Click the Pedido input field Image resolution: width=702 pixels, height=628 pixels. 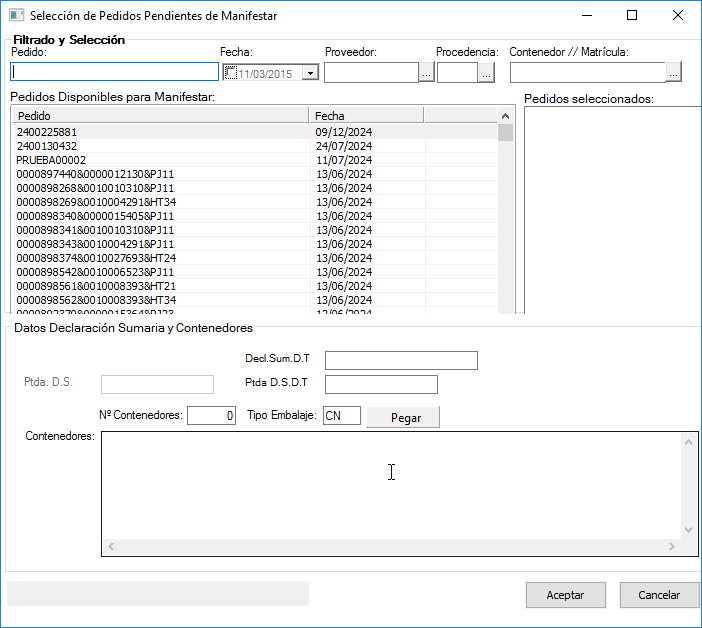click(x=114, y=72)
